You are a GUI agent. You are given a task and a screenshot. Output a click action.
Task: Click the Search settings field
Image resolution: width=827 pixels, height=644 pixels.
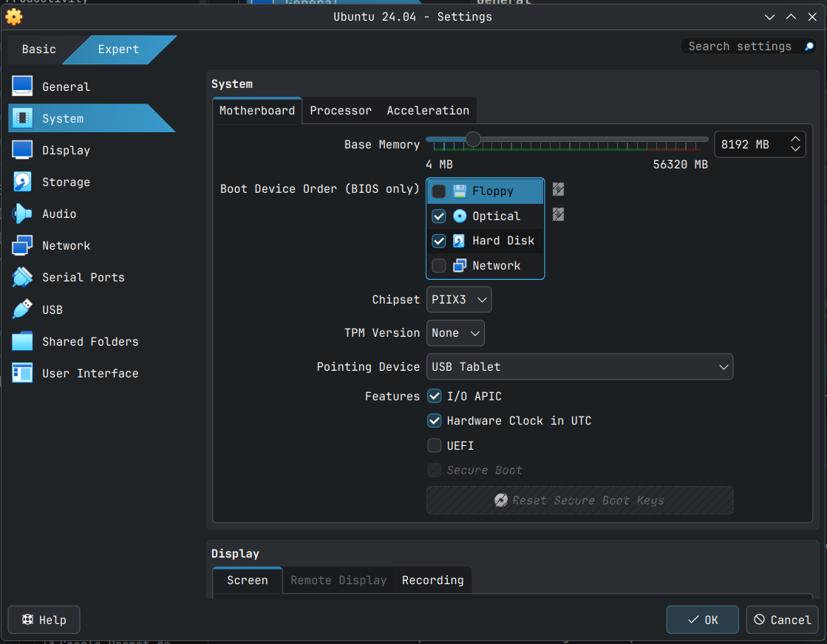click(x=739, y=47)
